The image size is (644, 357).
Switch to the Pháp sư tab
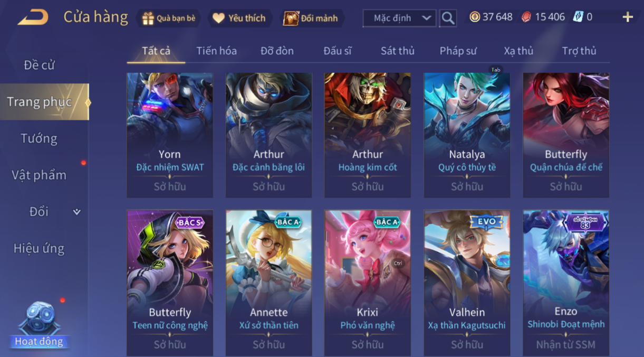tap(458, 51)
